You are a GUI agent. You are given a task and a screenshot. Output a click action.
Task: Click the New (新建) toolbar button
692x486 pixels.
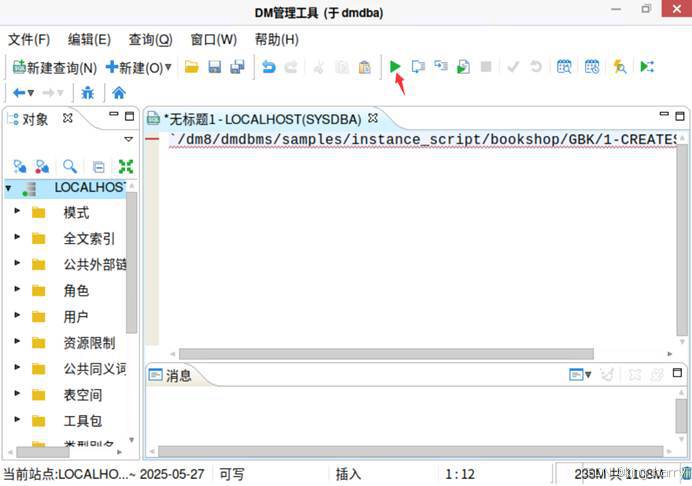[134, 68]
